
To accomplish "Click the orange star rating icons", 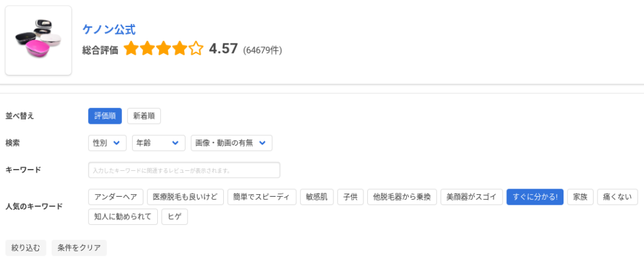I will click(164, 49).
